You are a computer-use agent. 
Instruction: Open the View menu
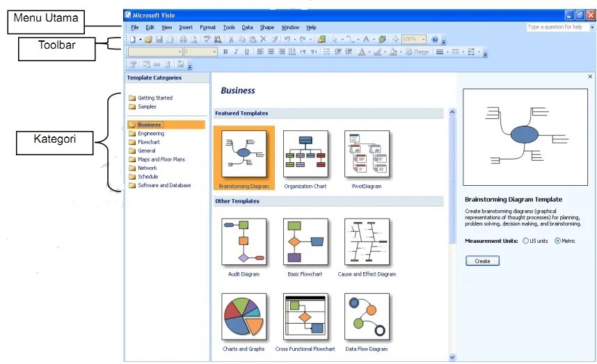coord(167,27)
